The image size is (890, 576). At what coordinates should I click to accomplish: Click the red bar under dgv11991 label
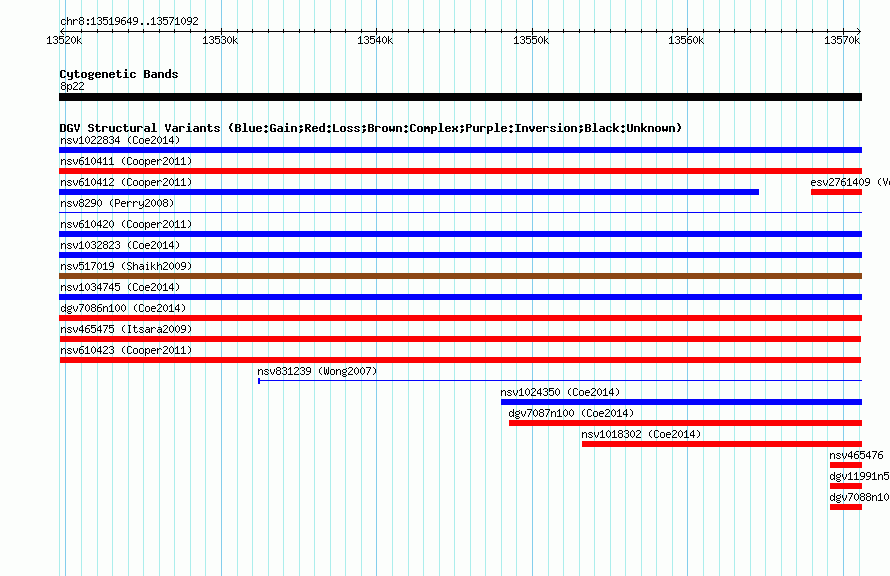click(846, 486)
